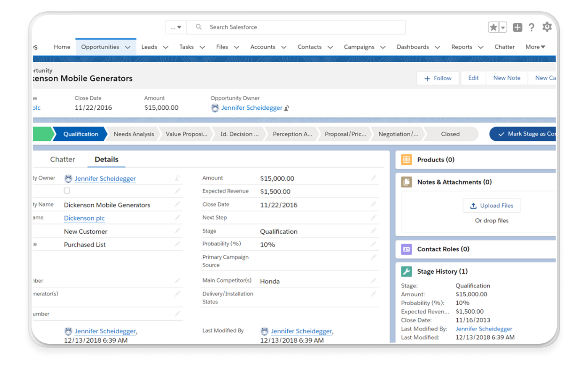Screen dimensions: 588x380
Task: Switch to the Chatter tab
Action: point(63,160)
